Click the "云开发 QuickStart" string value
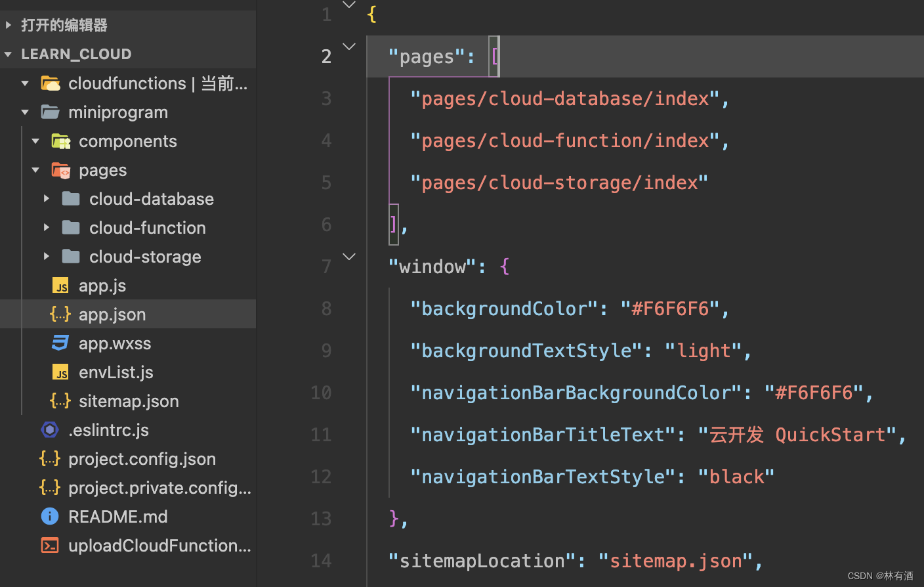Viewport: 924px width, 587px height. coord(797,435)
